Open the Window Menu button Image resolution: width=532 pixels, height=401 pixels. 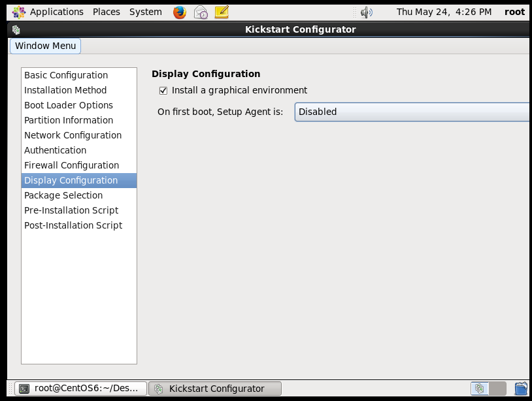coord(46,46)
